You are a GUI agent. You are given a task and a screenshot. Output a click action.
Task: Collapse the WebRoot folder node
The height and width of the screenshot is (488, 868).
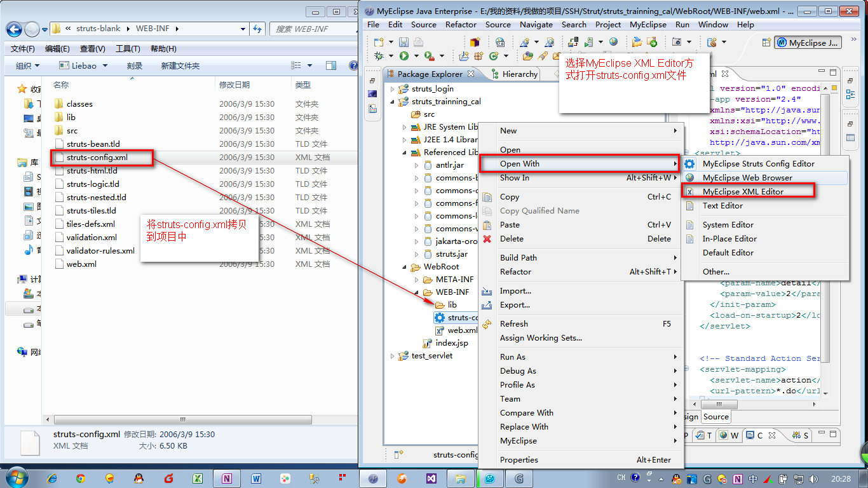404,267
